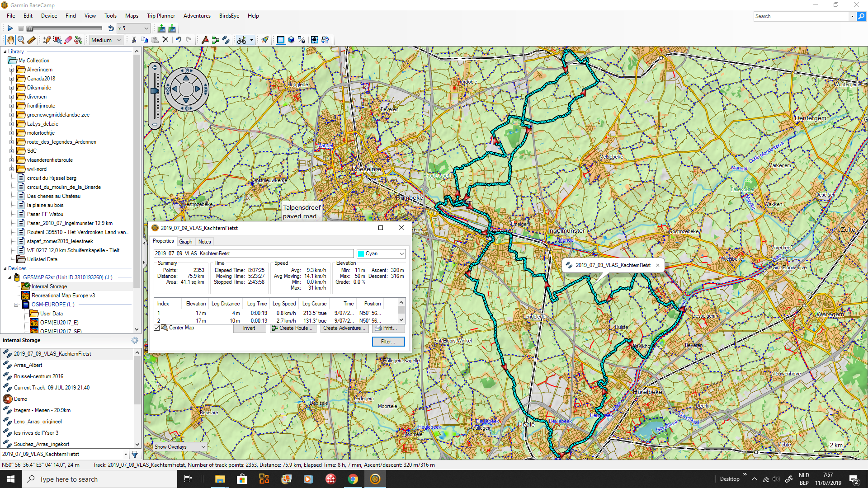Open the Show Overlays dropdown

pos(180,447)
